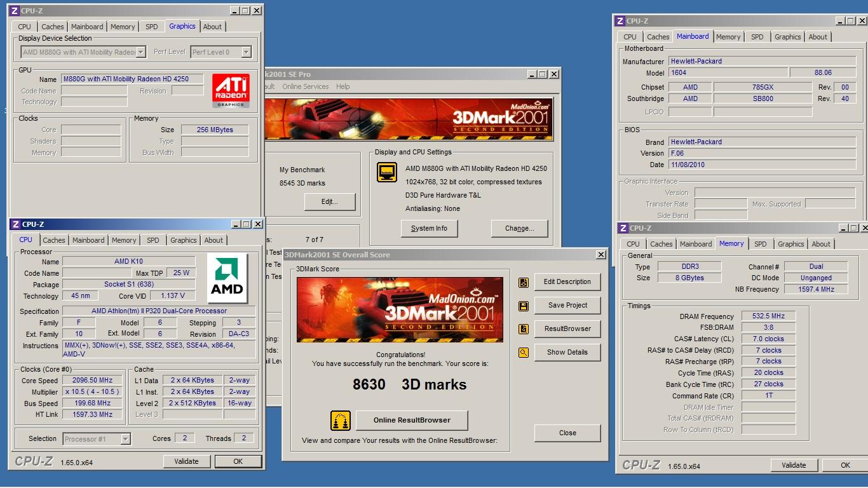The width and height of the screenshot is (868, 488).
Task: Click the Save Project button
Action: tap(567, 306)
